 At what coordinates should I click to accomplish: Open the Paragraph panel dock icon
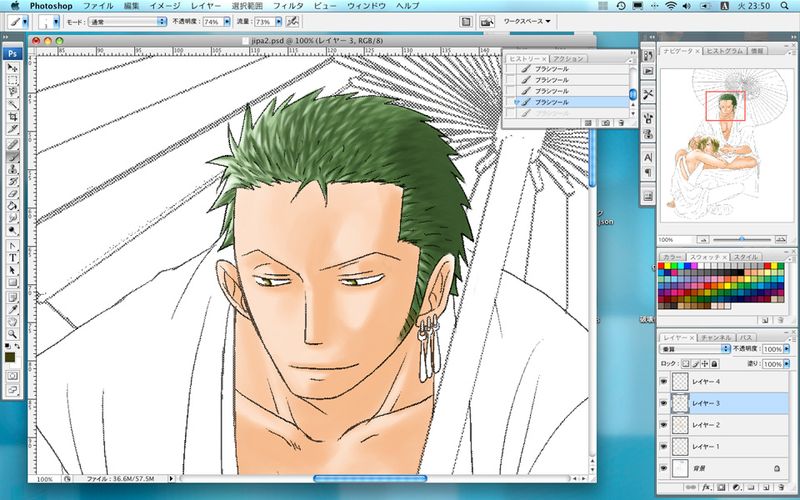pos(648,172)
